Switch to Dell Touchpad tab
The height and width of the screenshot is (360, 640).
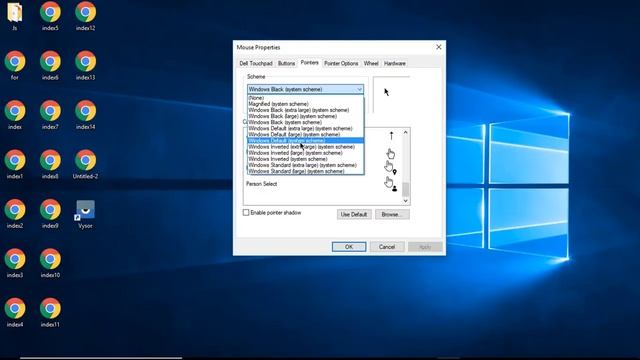256,64
